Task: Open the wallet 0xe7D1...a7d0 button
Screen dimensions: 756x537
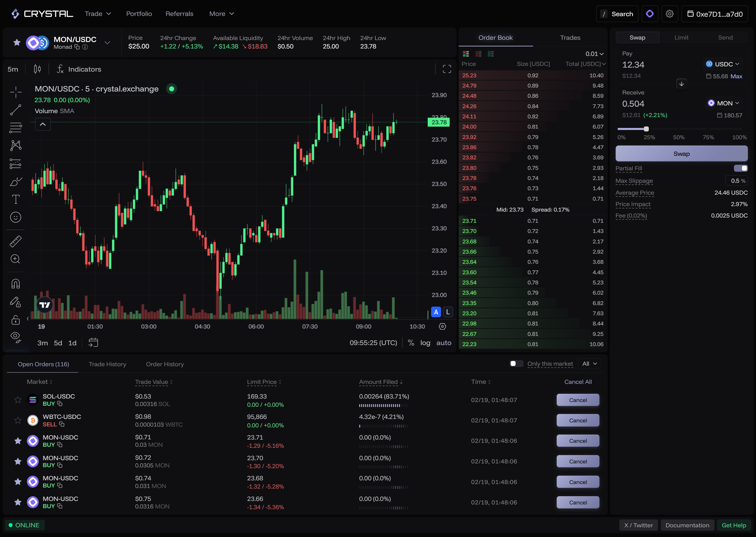Action: [715, 14]
